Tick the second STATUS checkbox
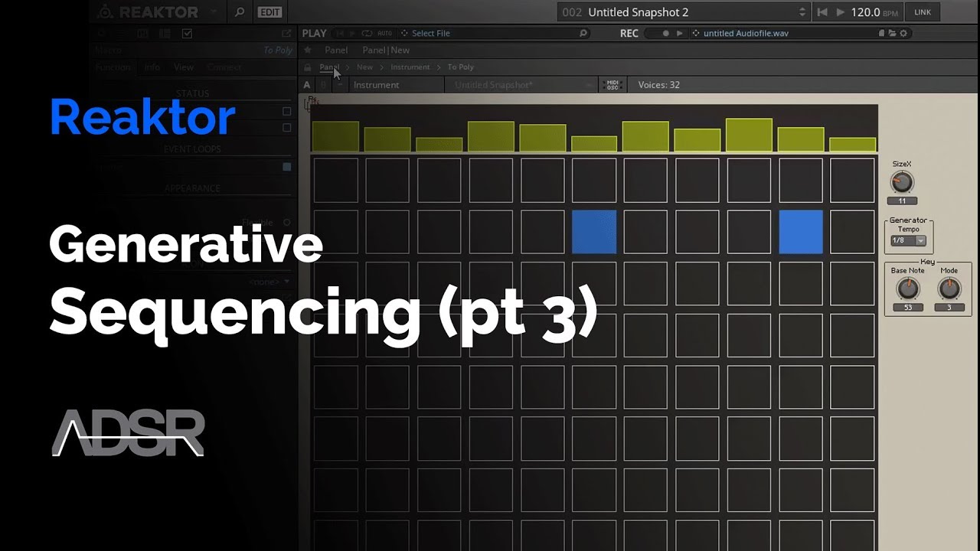Image resolution: width=980 pixels, height=551 pixels. point(287,128)
